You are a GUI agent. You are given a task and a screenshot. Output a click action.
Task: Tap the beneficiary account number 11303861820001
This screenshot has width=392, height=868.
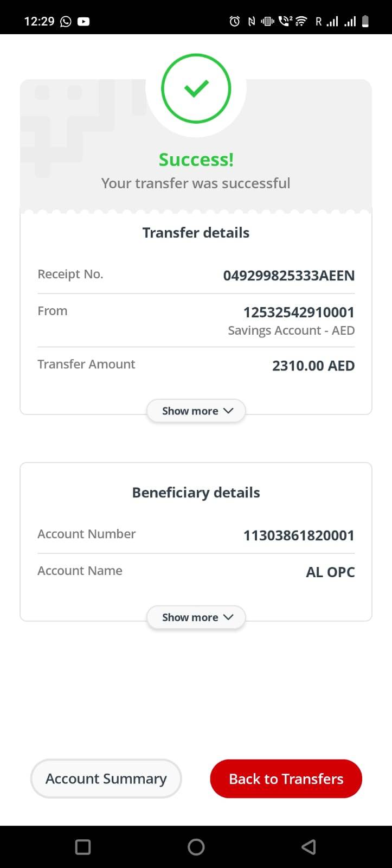[x=298, y=535]
